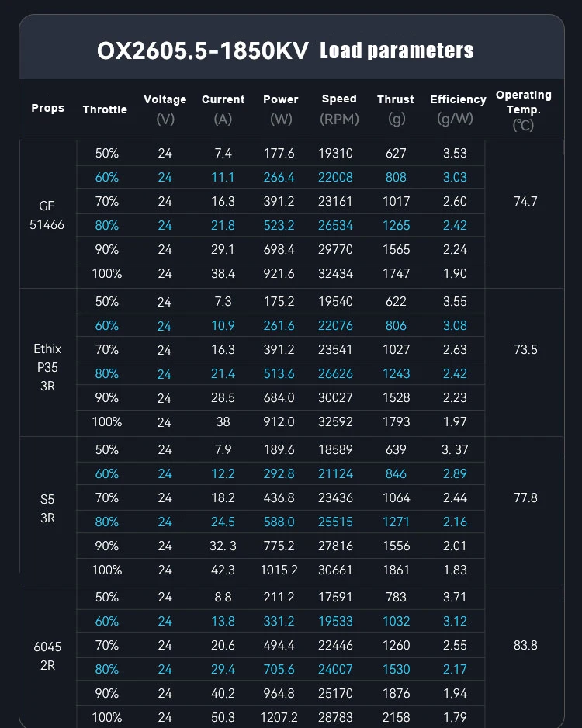Click the Operating Temp. column header
Screen dimensions: 582x728
(524, 109)
